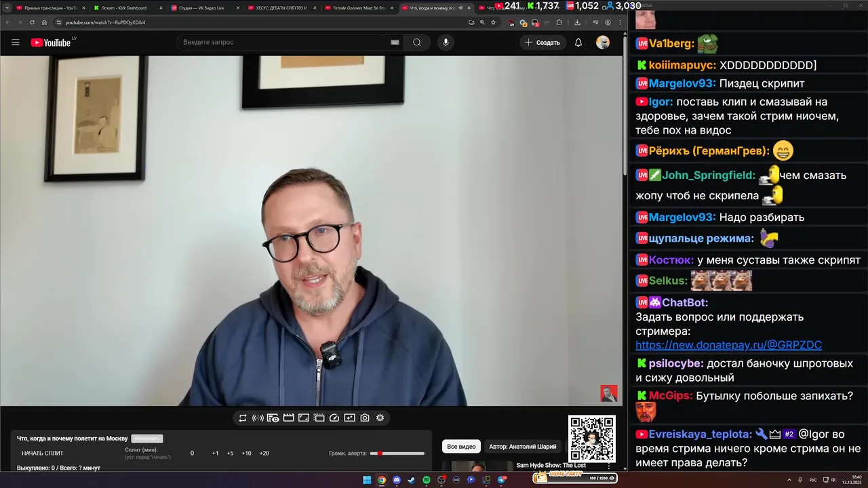Viewport: 868px width, 488px height.
Task: Toggle the loop video icon in player toolbar
Action: click(243, 418)
